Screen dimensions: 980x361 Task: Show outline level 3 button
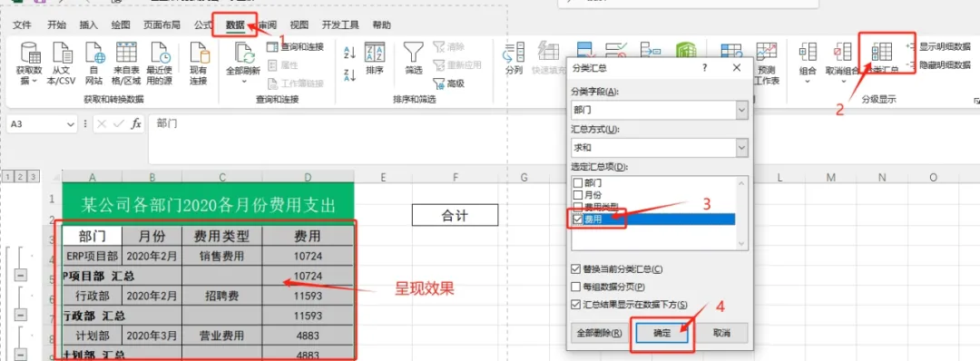pos(34,177)
